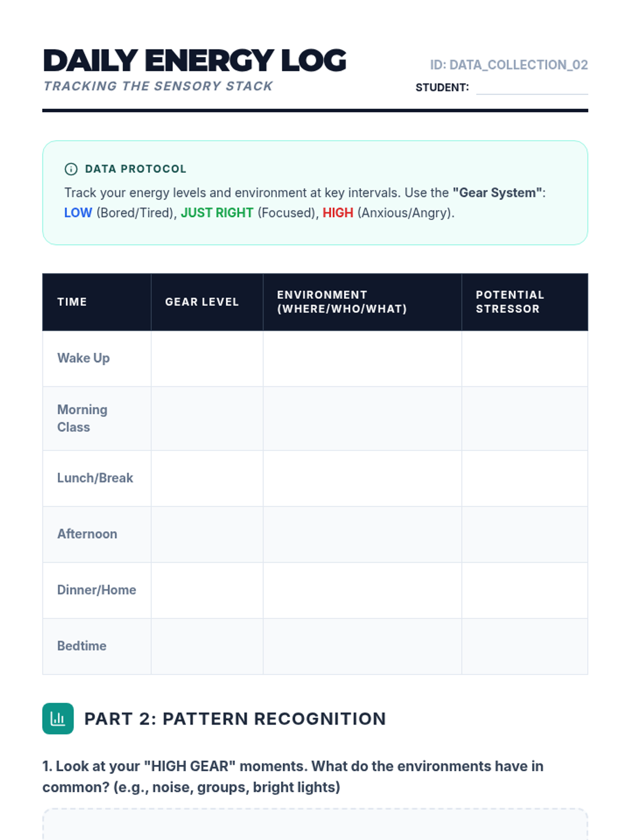
Task: Click the Gear Level column header
Action: tap(202, 302)
